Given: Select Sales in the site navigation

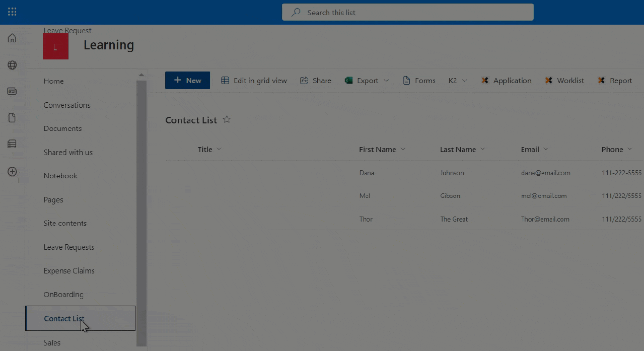Looking at the screenshot, I should (x=51, y=342).
